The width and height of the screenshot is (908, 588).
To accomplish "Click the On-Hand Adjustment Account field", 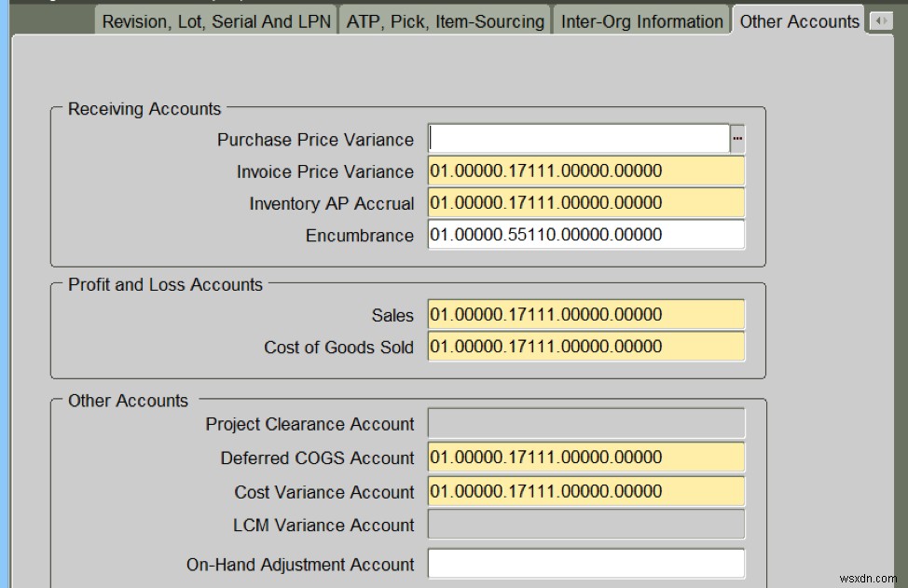I will 585,563.
